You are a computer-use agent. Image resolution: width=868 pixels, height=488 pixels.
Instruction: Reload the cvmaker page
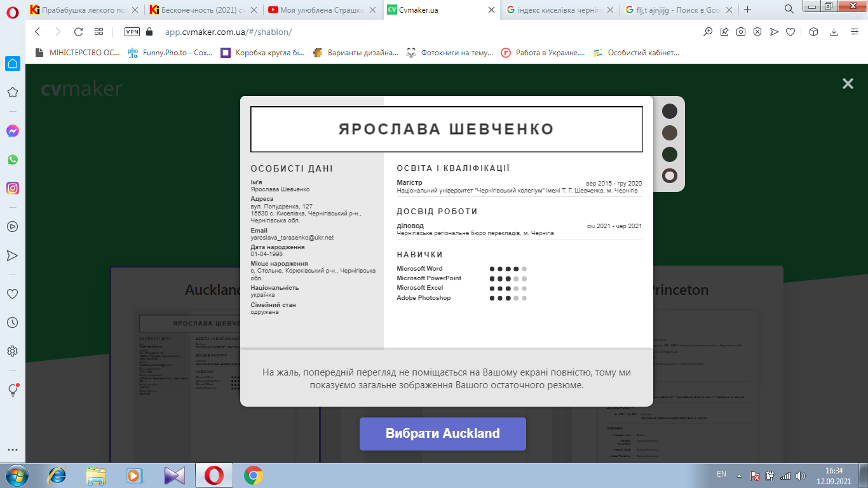[x=78, y=32]
